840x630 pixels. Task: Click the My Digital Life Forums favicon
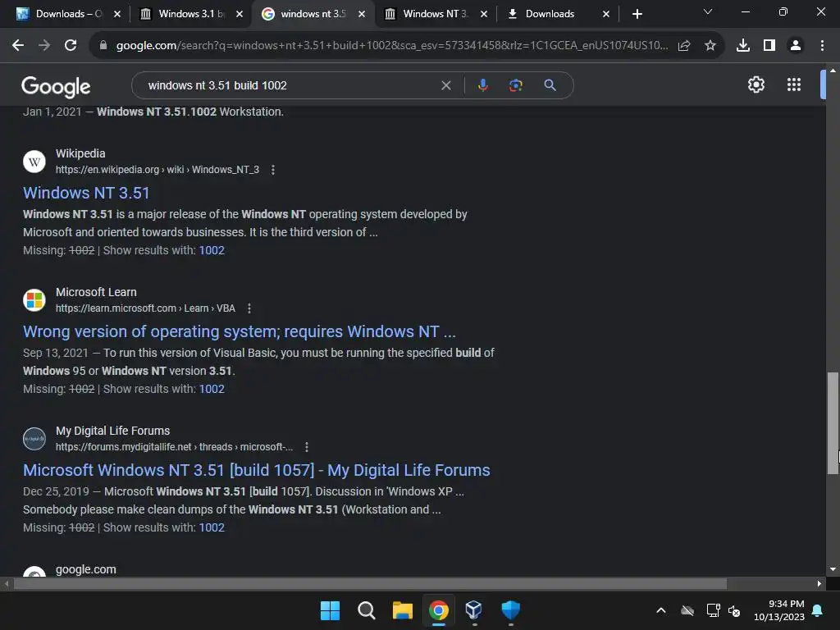(34, 439)
